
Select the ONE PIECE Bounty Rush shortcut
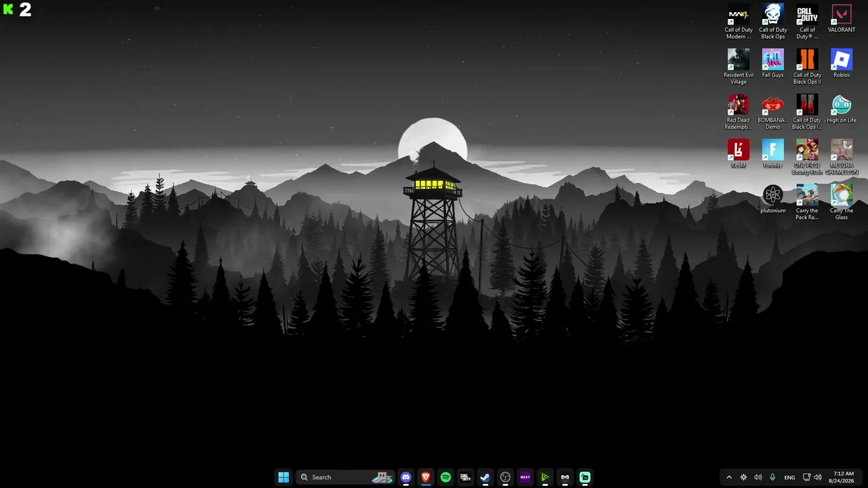click(x=807, y=157)
